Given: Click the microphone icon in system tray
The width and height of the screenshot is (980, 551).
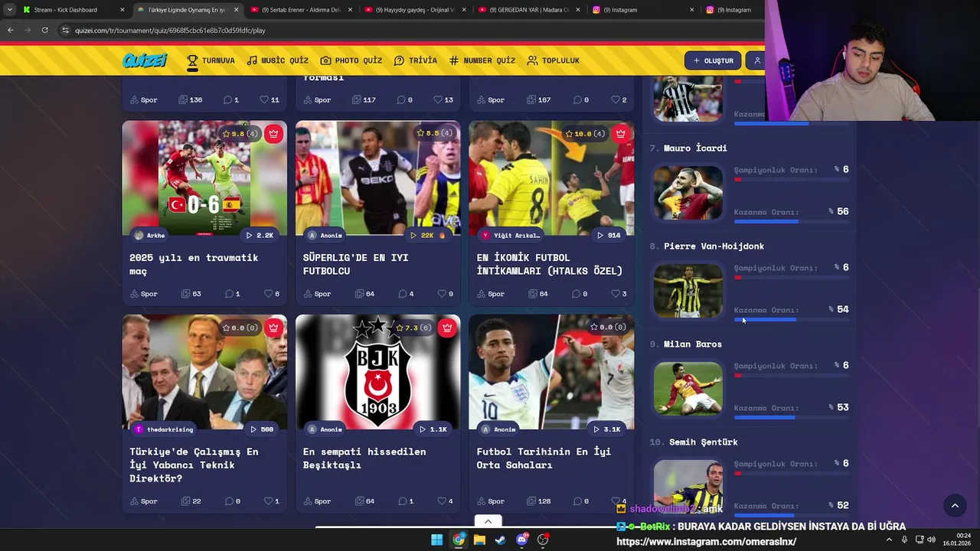Looking at the screenshot, I should coord(904,540).
